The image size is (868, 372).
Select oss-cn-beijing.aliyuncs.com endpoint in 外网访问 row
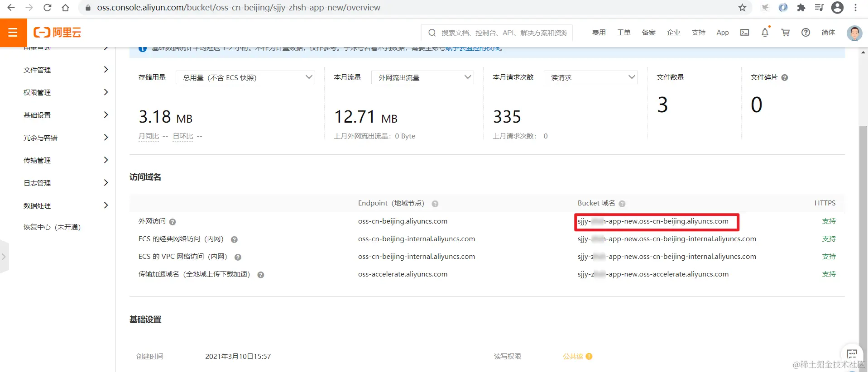tap(403, 221)
